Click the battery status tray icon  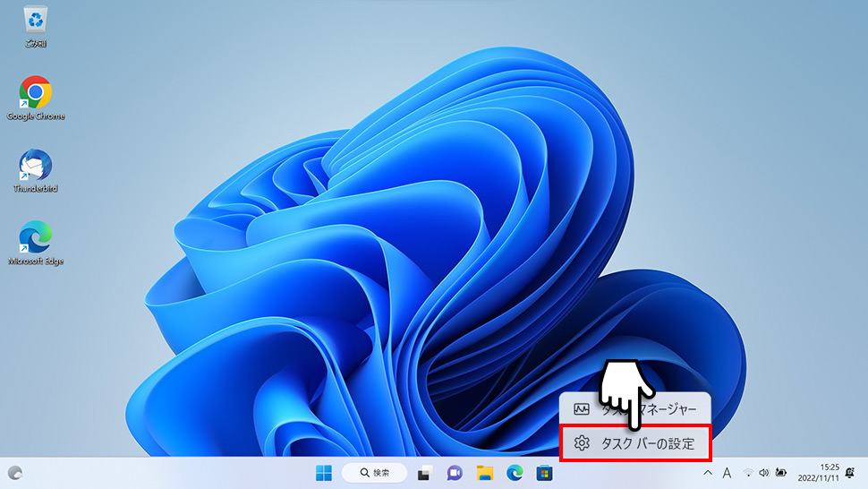781,472
